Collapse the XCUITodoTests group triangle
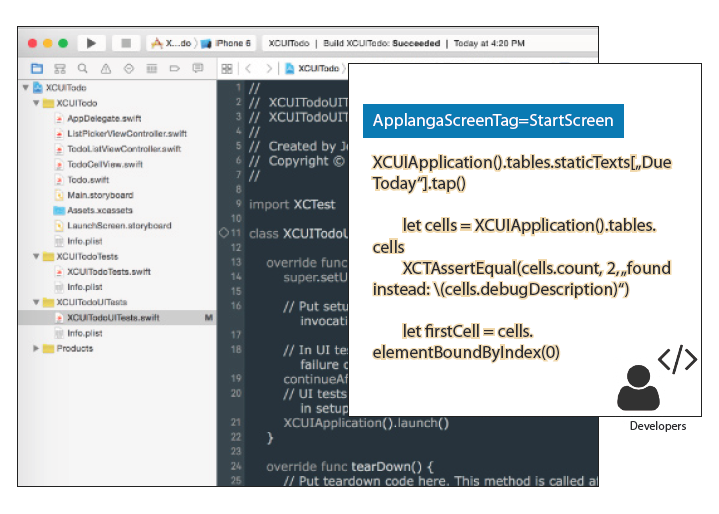 (x=36, y=256)
